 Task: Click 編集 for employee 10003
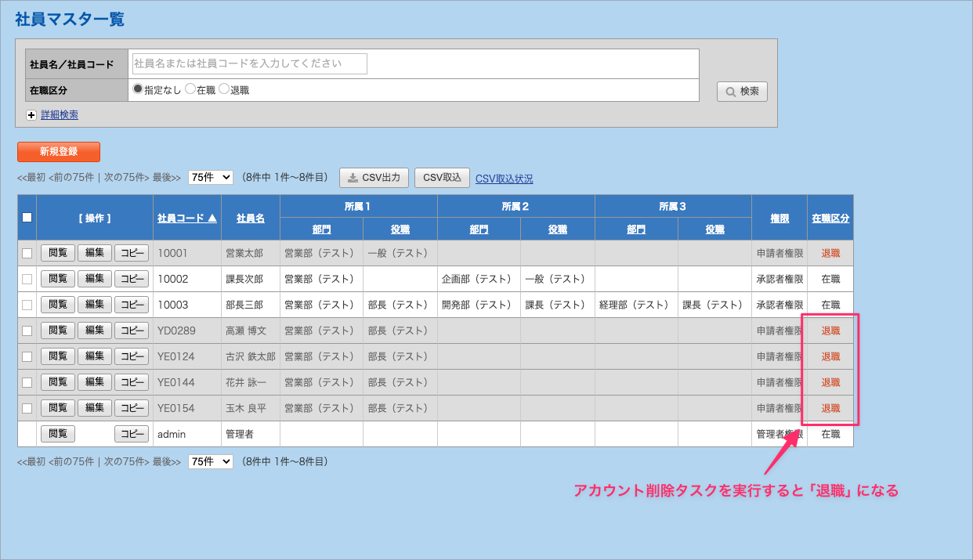(95, 305)
